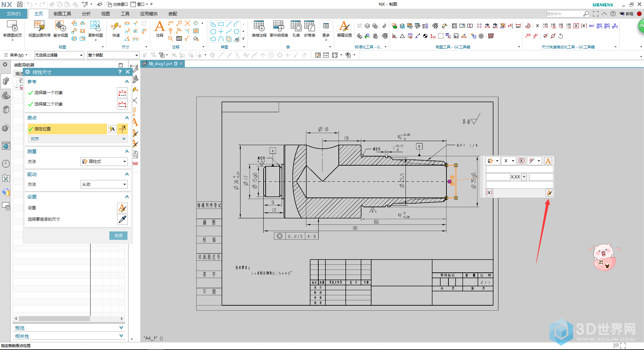644x350 pixels.
Task: Open the View Creation Wizard (视图创建向导)
Action: tap(39, 26)
